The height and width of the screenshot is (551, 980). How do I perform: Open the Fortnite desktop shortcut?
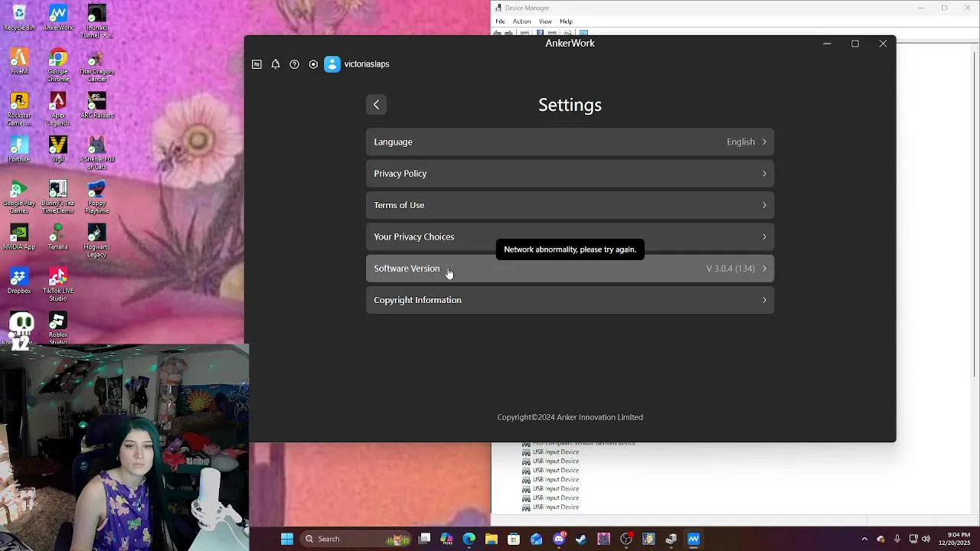[19, 150]
